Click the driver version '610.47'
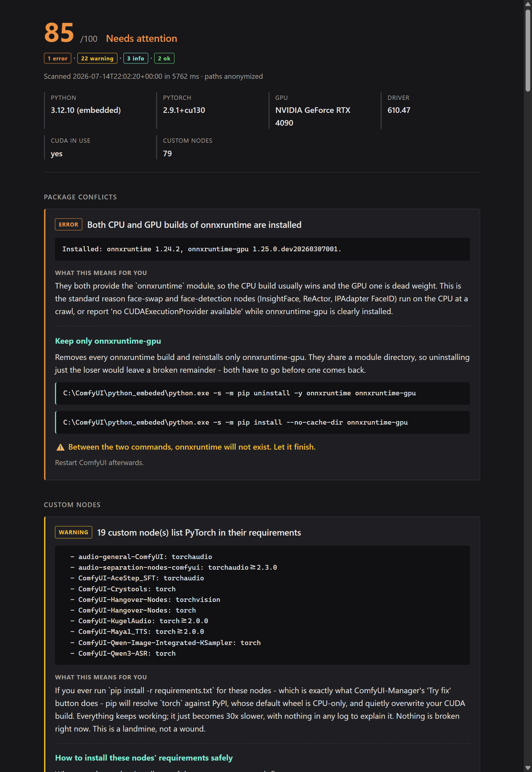This screenshot has width=532, height=772. pyautogui.click(x=399, y=110)
